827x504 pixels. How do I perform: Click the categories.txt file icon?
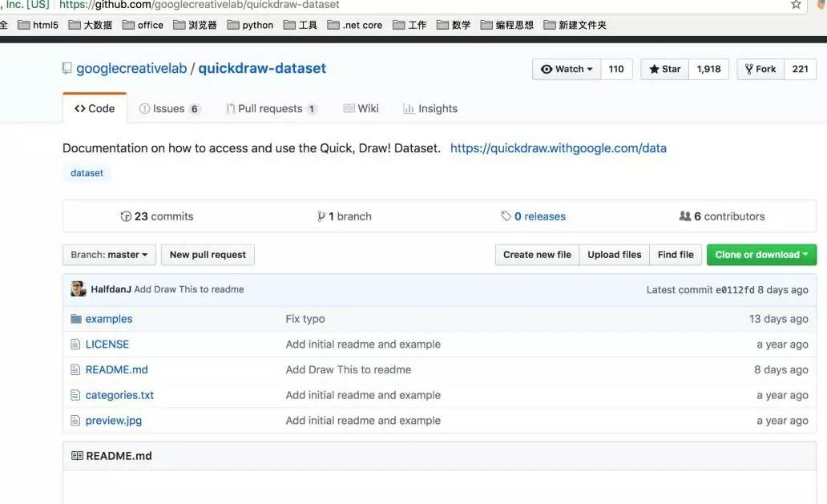(76, 396)
